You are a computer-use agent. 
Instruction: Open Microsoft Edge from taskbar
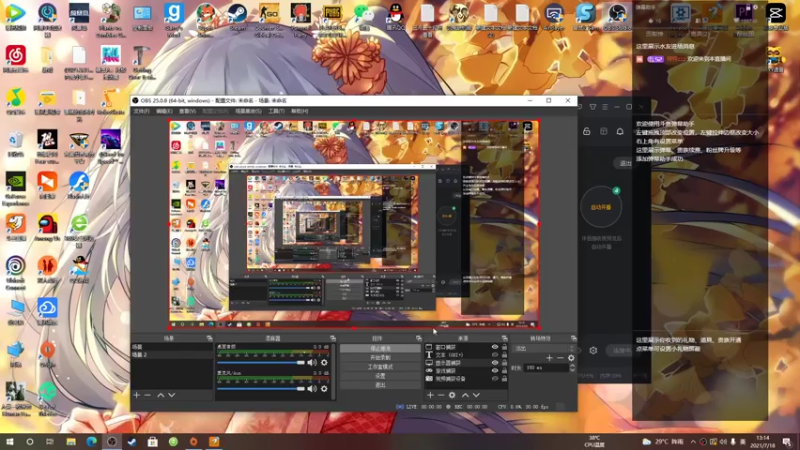click(91, 442)
